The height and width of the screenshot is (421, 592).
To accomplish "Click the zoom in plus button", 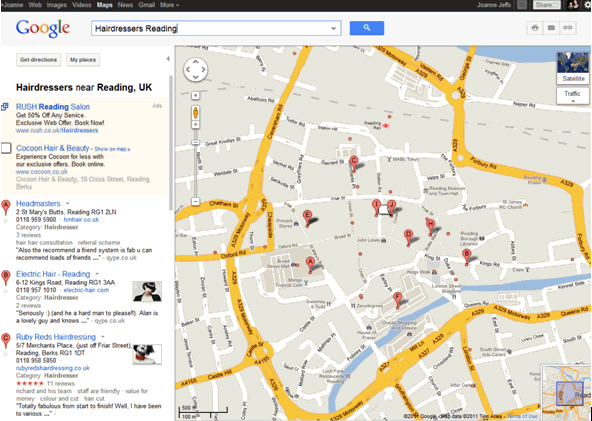I will 195,124.
